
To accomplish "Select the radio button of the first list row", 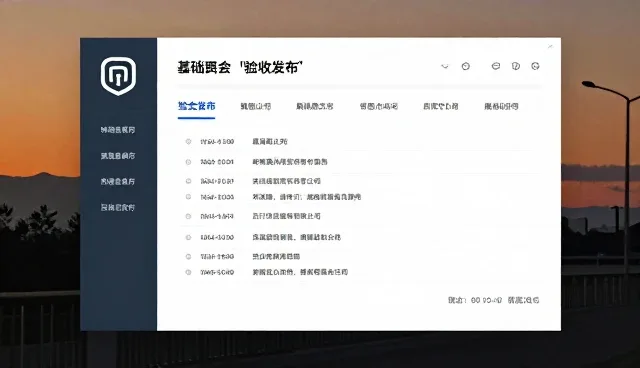I will (x=188, y=142).
